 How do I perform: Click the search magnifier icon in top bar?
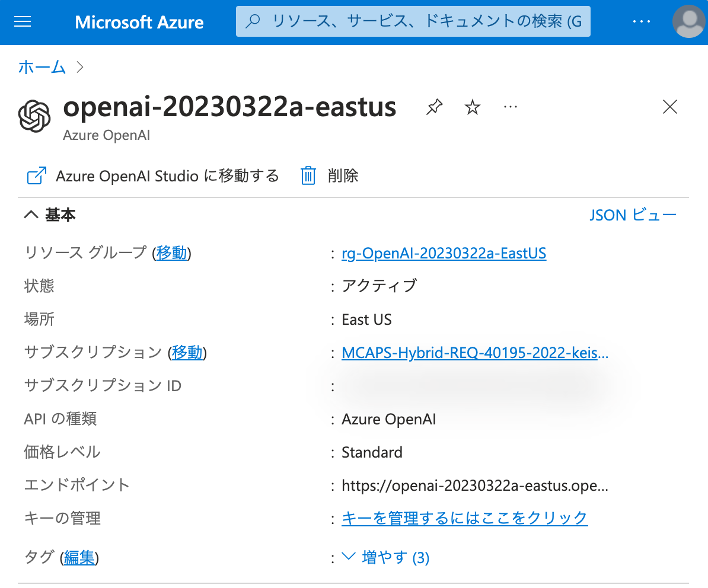click(x=253, y=21)
